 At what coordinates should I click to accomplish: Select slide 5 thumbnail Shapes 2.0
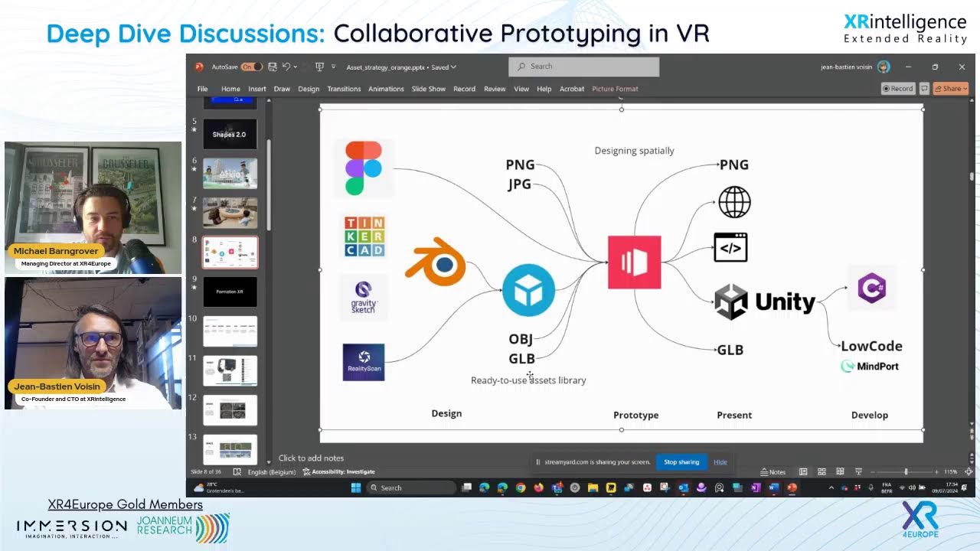(x=230, y=134)
